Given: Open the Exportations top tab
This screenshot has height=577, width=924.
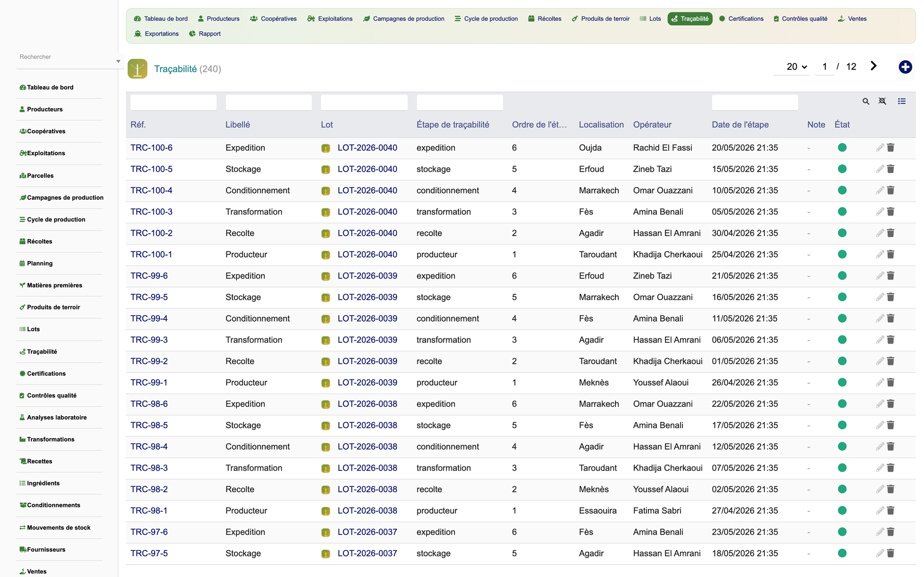Looking at the screenshot, I should 157,34.
